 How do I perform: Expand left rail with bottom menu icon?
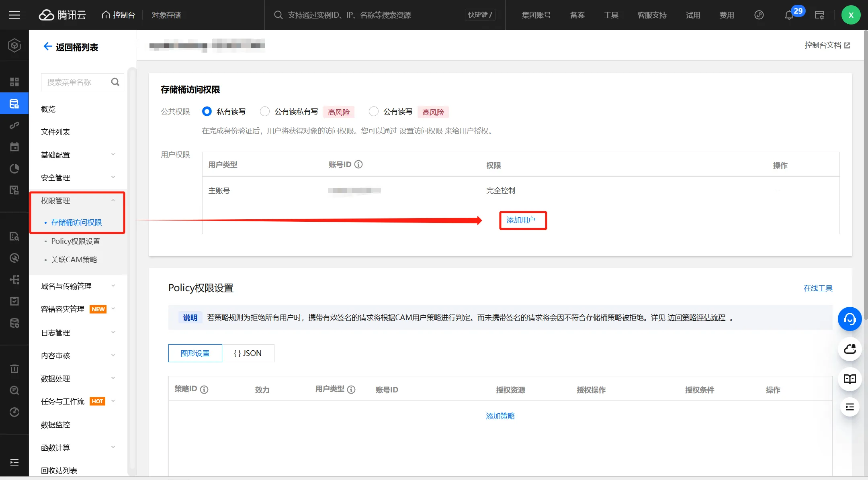click(14, 462)
